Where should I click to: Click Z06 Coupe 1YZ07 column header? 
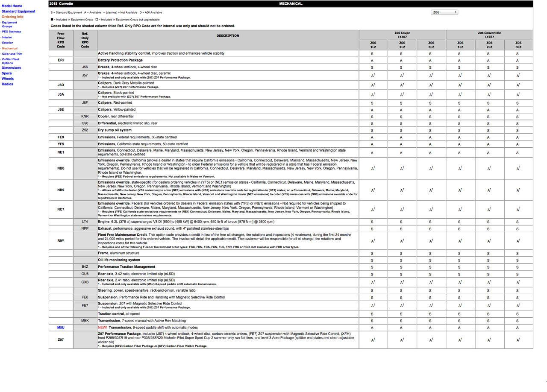click(402, 35)
